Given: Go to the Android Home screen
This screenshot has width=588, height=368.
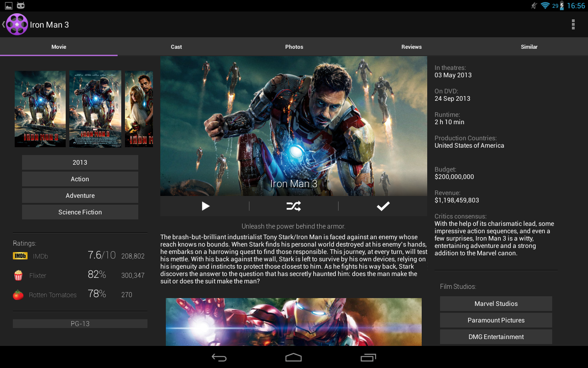Looking at the screenshot, I should pos(294,357).
